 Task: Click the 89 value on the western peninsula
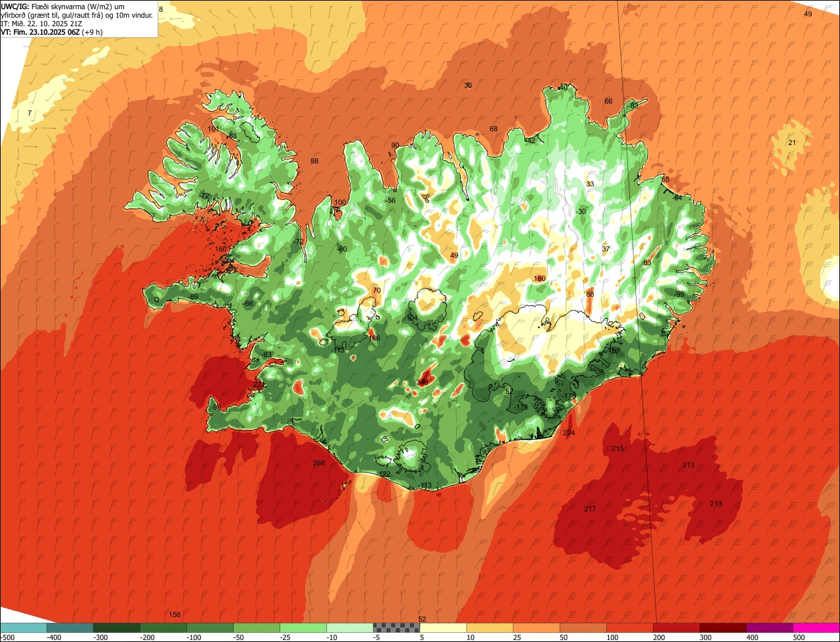click(194, 297)
